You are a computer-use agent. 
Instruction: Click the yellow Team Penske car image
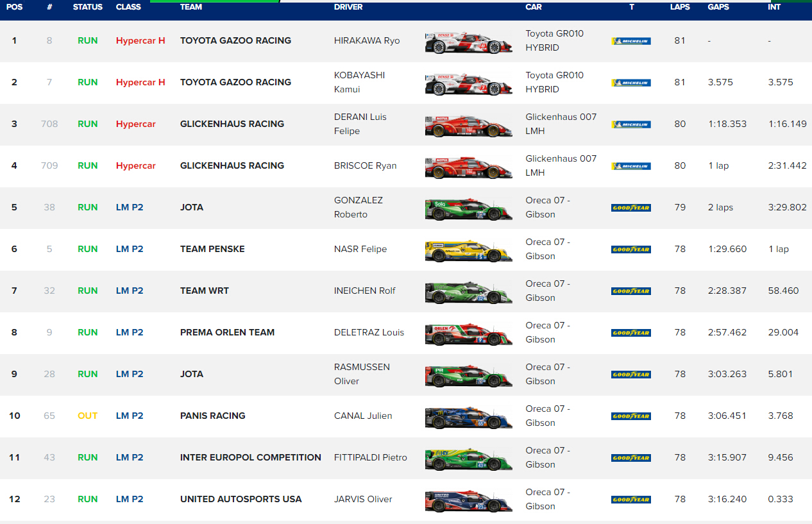coord(468,250)
